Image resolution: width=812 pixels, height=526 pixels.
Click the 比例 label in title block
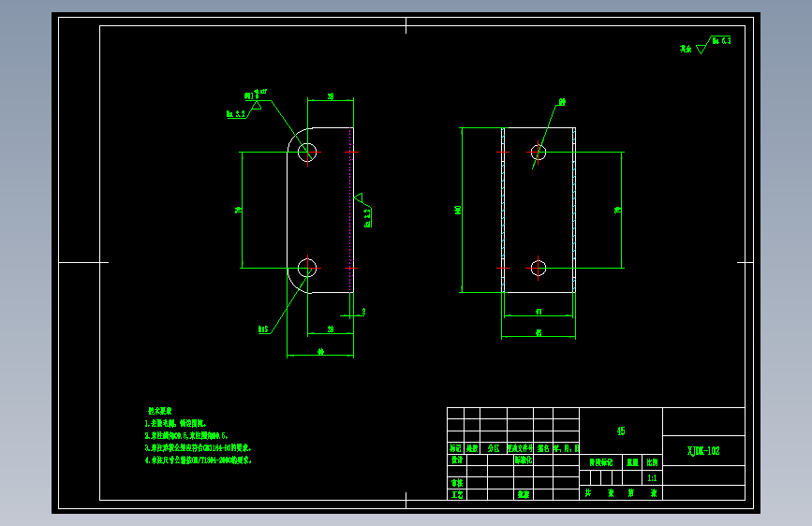pos(652,462)
